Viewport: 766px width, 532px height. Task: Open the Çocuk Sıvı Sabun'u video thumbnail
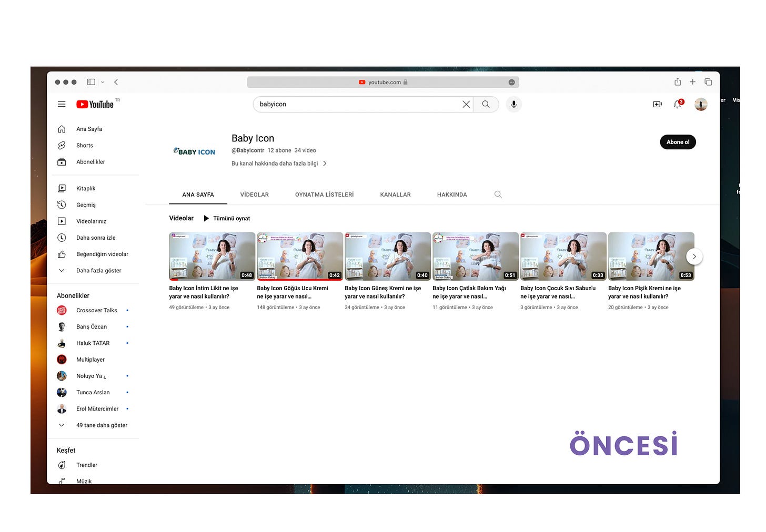(x=563, y=257)
